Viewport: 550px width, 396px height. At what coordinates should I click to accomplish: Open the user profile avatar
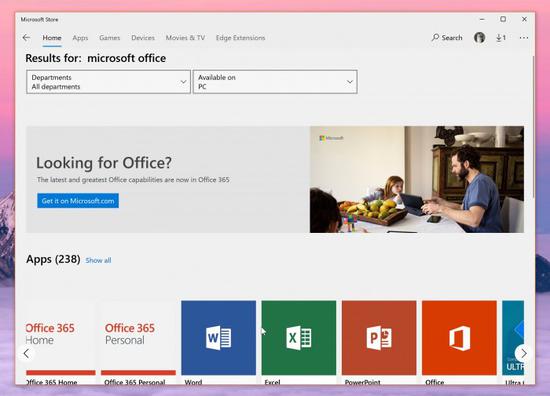pyautogui.click(x=479, y=38)
